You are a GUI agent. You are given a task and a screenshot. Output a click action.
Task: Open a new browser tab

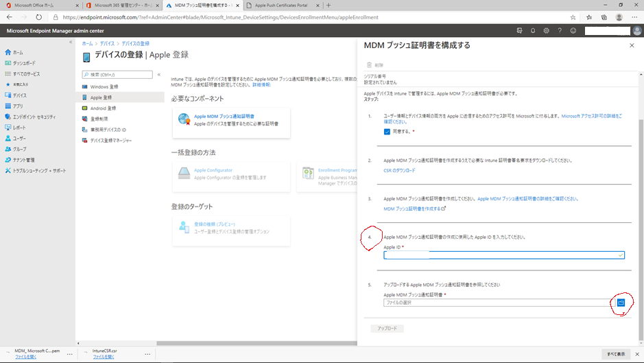pos(328,5)
